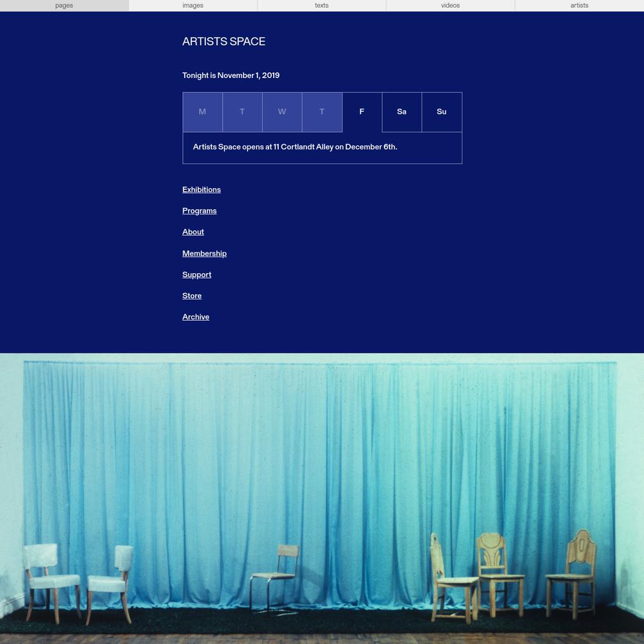The width and height of the screenshot is (644, 644).
Task: Select Wednesday in the week calendar
Action: point(282,112)
